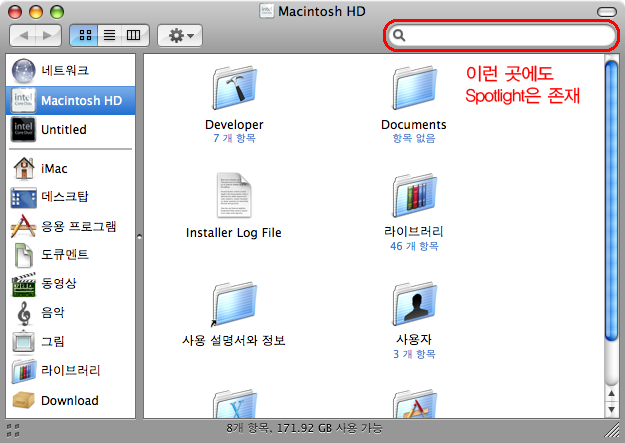
Task: Open 데스크탑 icon in sidebar
Action: pos(24,197)
